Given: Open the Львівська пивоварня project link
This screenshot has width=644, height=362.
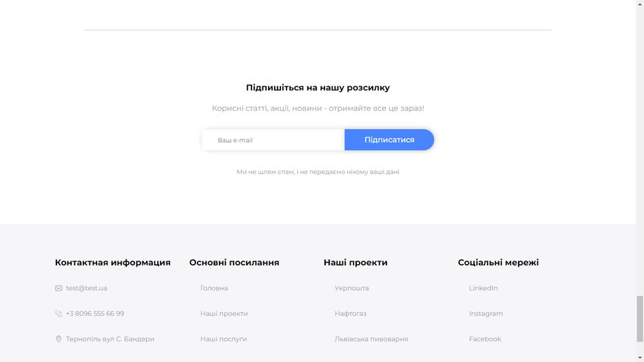Looking at the screenshot, I should [x=371, y=339].
